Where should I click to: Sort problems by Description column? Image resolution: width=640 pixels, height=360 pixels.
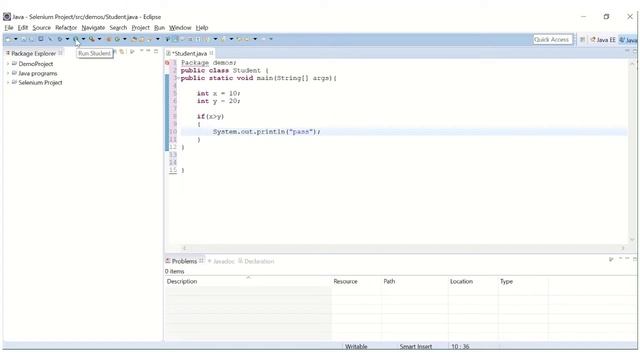coord(248,282)
